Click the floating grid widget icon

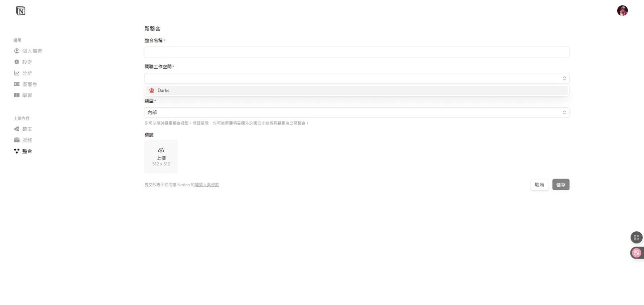coord(636,238)
